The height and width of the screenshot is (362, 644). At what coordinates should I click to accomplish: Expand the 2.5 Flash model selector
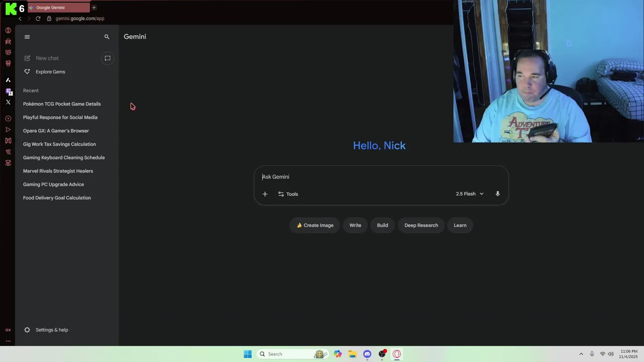point(470,194)
